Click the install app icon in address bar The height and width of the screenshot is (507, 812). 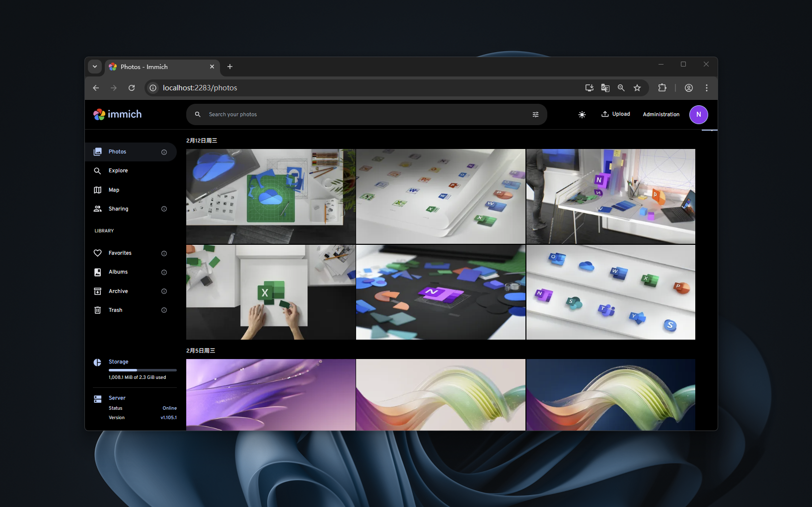tap(590, 88)
